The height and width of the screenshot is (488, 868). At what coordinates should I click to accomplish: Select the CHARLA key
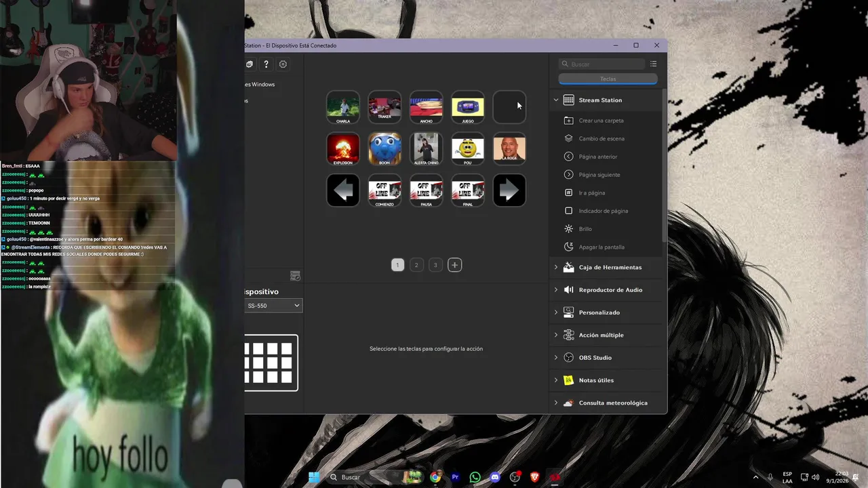click(343, 107)
